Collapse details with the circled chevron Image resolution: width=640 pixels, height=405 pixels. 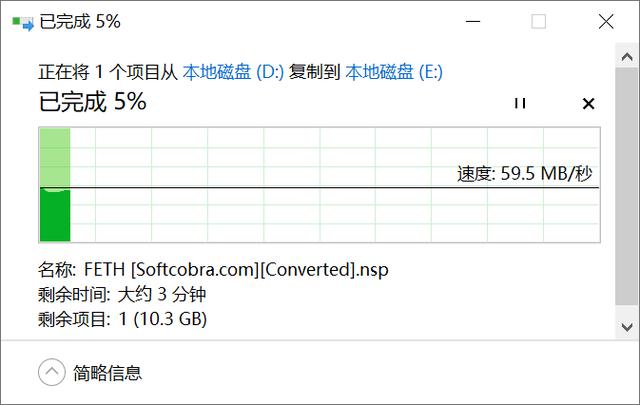51,373
